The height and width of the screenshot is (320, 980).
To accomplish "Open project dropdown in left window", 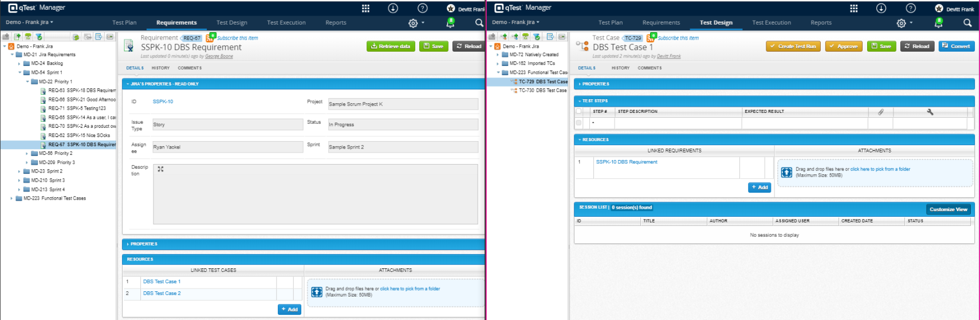I will click(29, 22).
